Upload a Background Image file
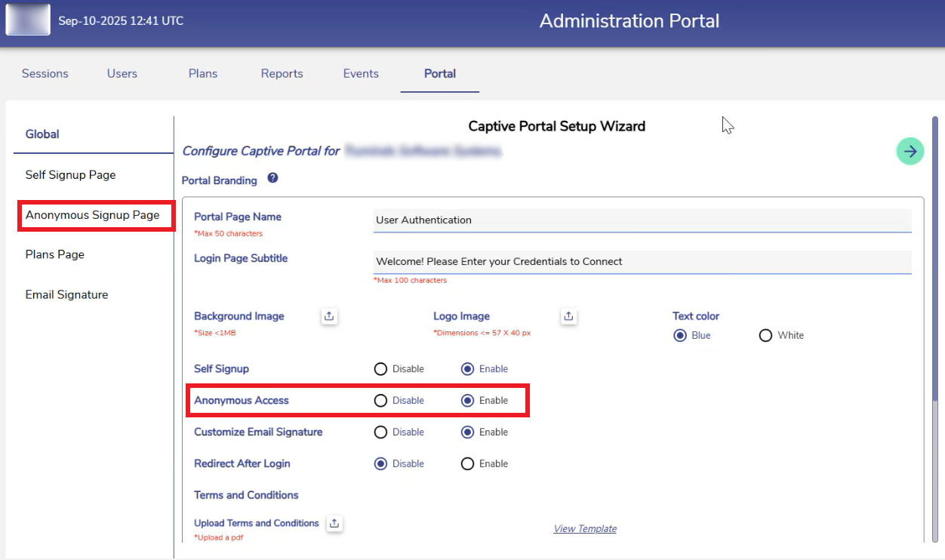 [329, 317]
